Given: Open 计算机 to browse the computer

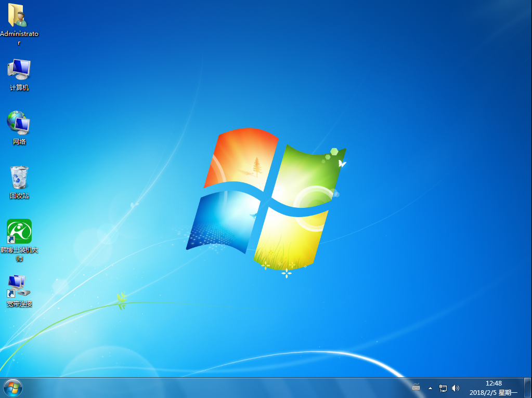Looking at the screenshot, I should coord(19,68).
